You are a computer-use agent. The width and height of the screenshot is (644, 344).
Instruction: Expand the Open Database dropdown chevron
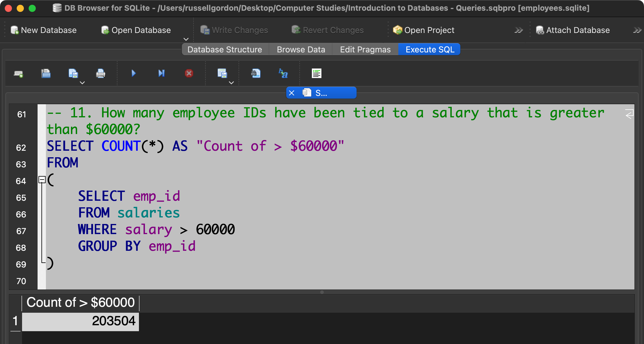click(x=186, y=39)
